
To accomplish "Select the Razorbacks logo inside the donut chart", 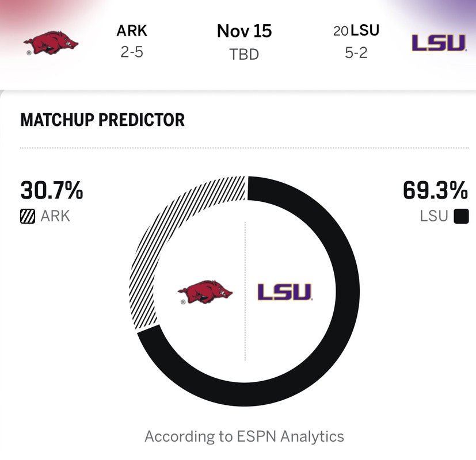I will (205, 293).
